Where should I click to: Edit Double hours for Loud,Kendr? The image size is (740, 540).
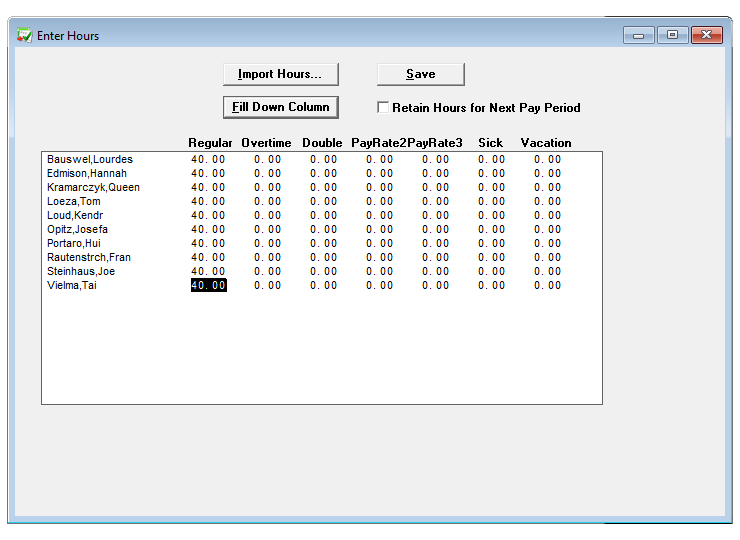point(324,215)
